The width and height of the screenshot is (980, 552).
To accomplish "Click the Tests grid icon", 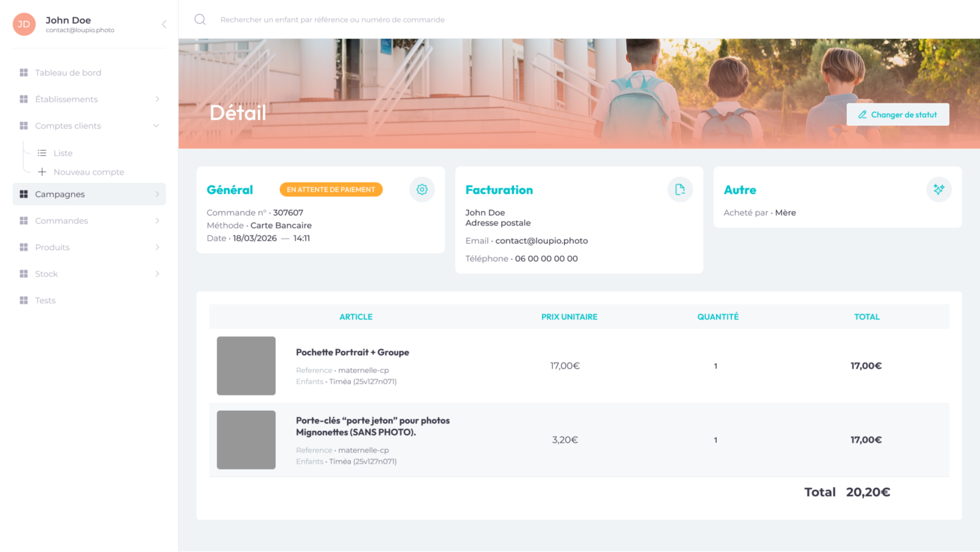I will point(23,301).
